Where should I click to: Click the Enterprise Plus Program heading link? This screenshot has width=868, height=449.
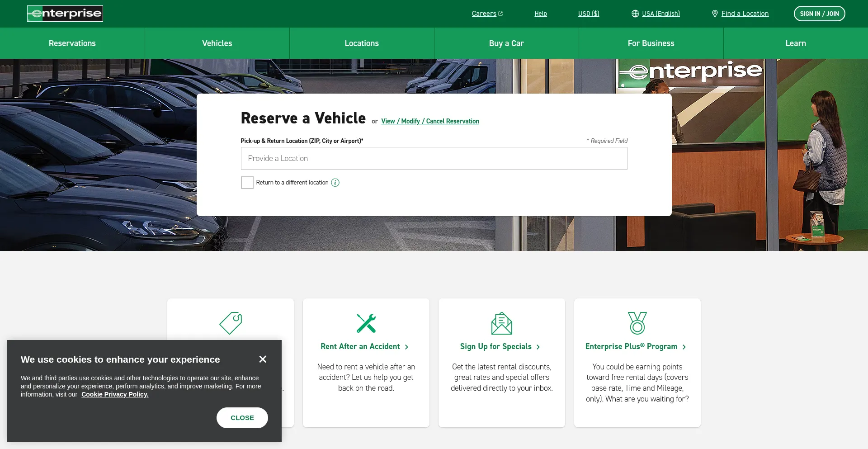631,346
